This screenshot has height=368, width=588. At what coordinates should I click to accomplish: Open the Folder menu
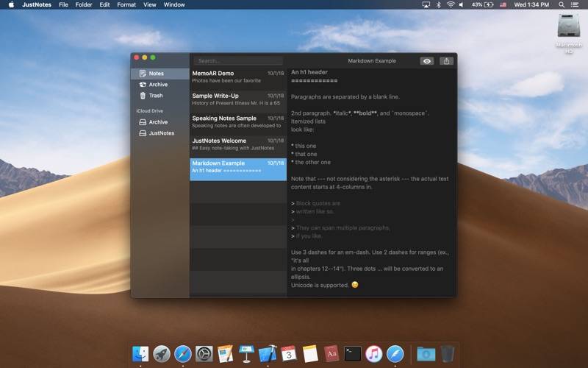coord(84,4)
